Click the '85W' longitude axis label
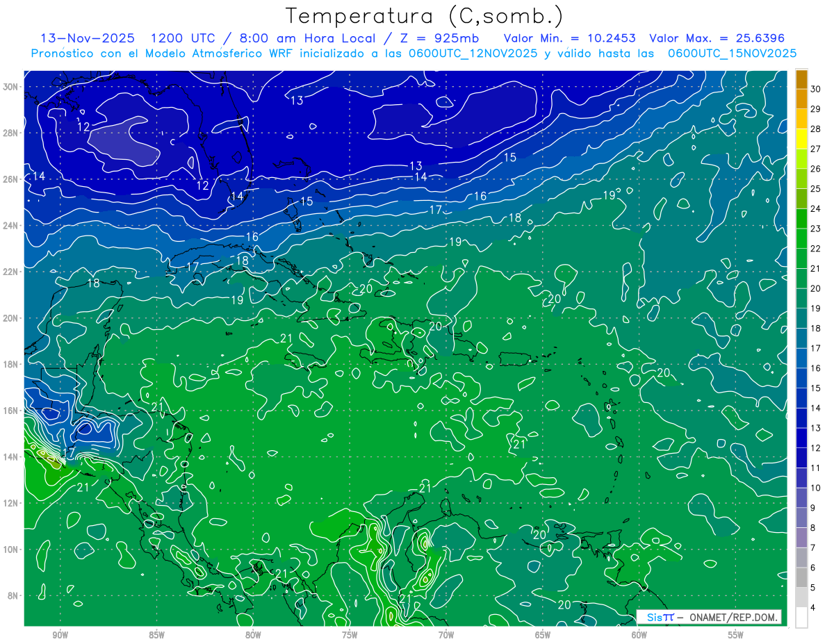 (156, 635)
